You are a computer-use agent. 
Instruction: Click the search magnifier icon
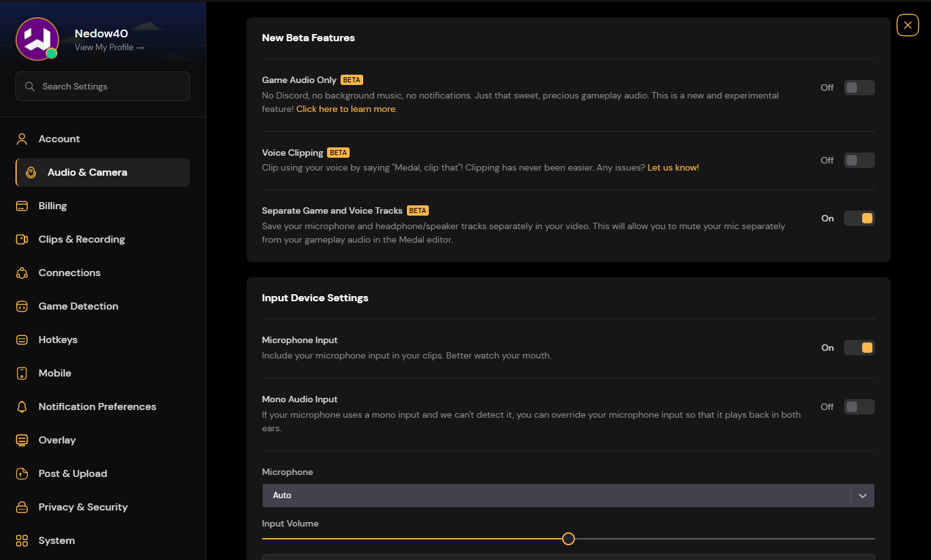[30, 86]
